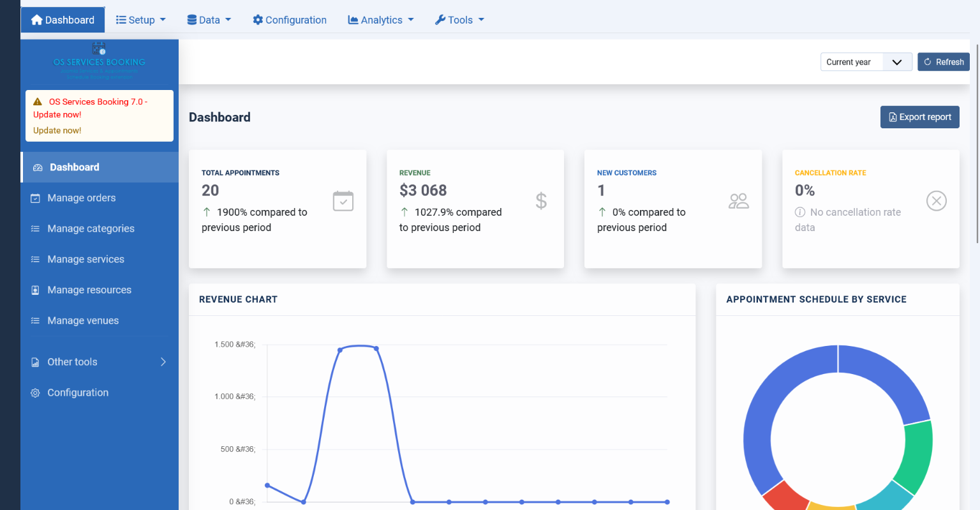Click the badge icon beside Manage resources
The width and height of the screenshot is (980, 510).
(35, 290)
